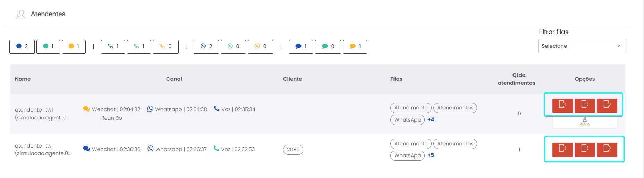This screenshot has width=644, height=178.
Task: Click the Canal column header
Action: 174,79
